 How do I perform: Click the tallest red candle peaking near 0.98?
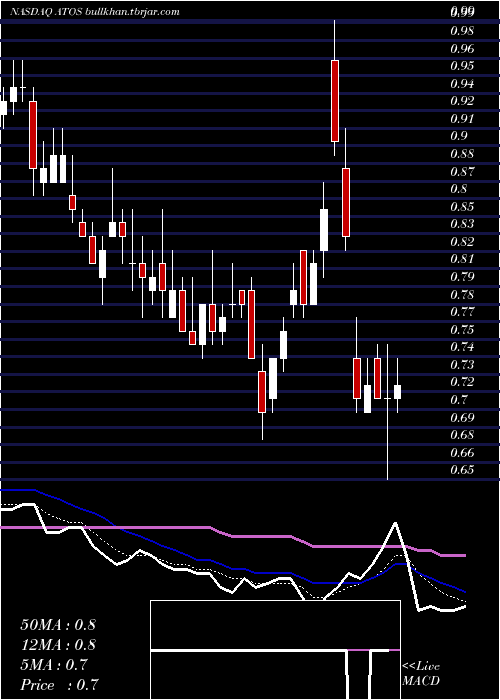point(335,101)
